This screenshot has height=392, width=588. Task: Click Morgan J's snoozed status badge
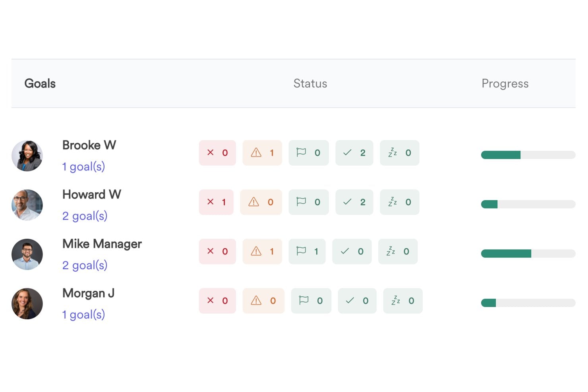click(x=403, y=301)
